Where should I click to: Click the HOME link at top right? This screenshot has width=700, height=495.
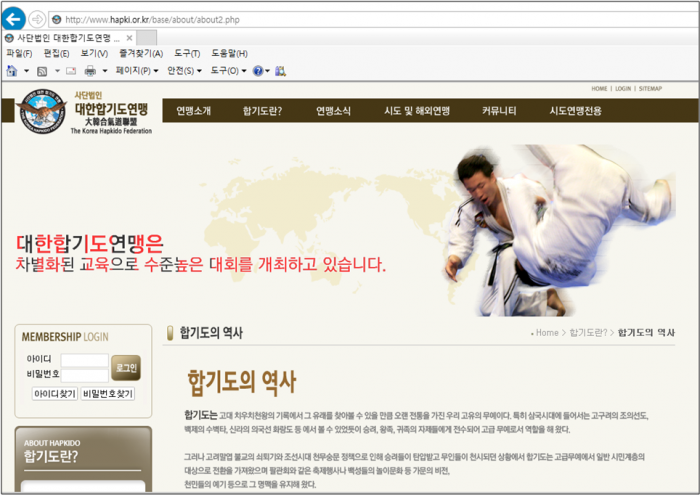599,89
